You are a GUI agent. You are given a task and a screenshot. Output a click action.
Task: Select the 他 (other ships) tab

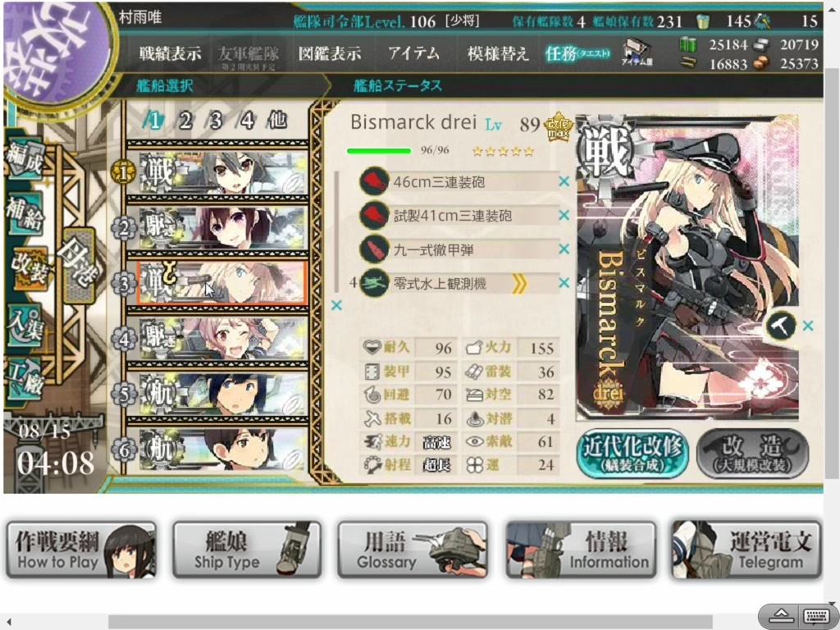[x=277, y=120]
